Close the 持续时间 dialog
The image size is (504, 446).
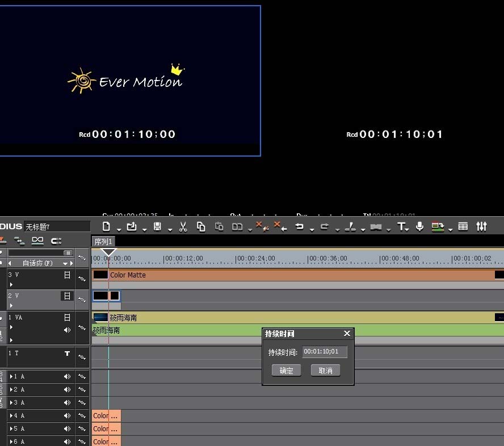click(x=347, y=334)
